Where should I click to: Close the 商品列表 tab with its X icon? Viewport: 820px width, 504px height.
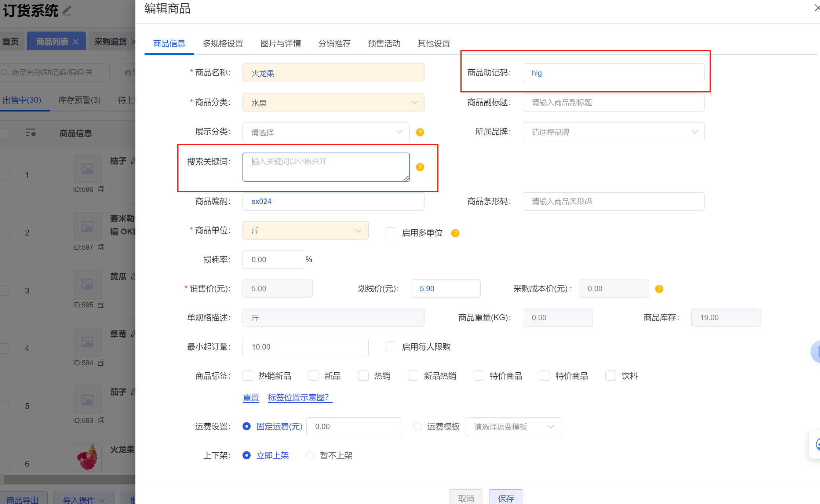coord(76,41)
